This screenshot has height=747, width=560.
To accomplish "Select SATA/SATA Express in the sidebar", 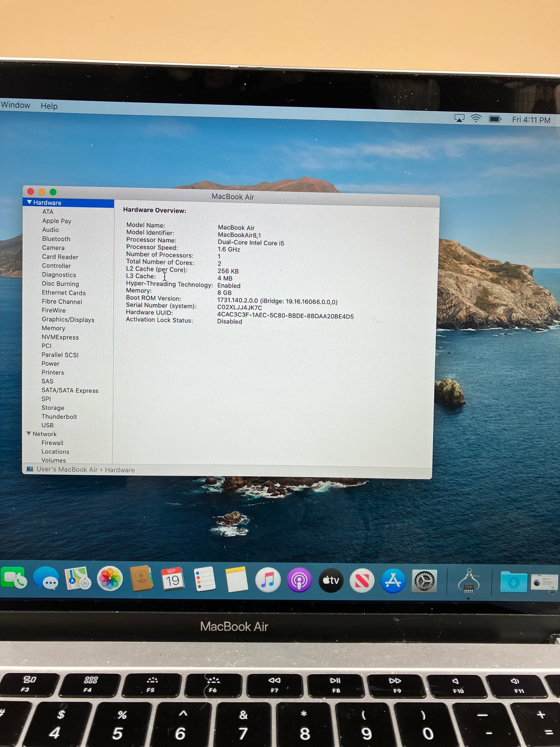I will pyautogui.click(x=70, y=390).
